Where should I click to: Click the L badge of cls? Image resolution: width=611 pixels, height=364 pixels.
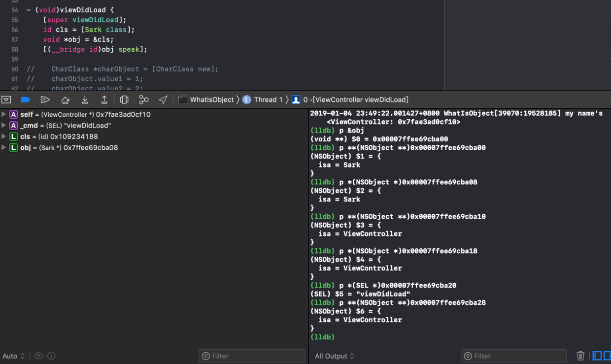click(x=13, y=136)
